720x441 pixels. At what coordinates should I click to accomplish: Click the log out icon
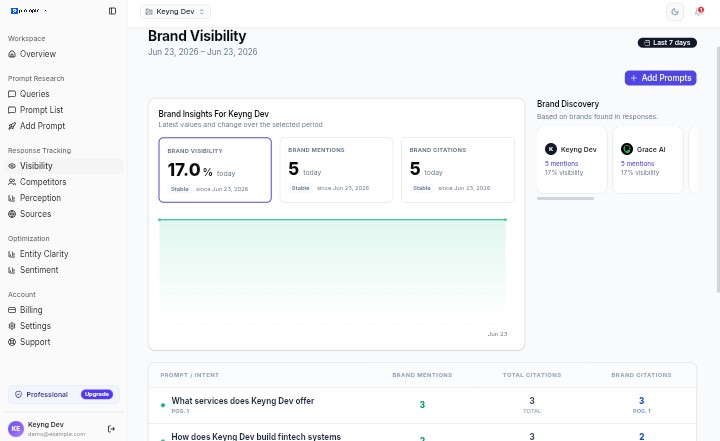point(111,429)
